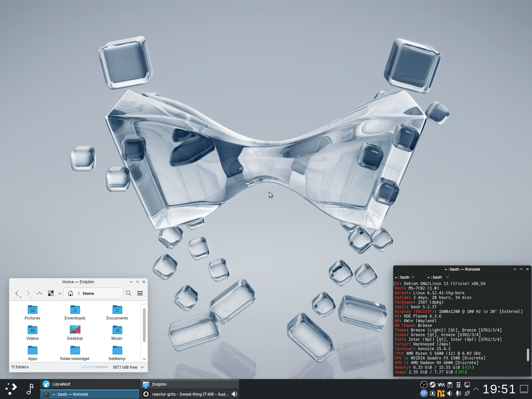Open the Apps folder
Screen dimensions: 532x399
click(33, 353)
